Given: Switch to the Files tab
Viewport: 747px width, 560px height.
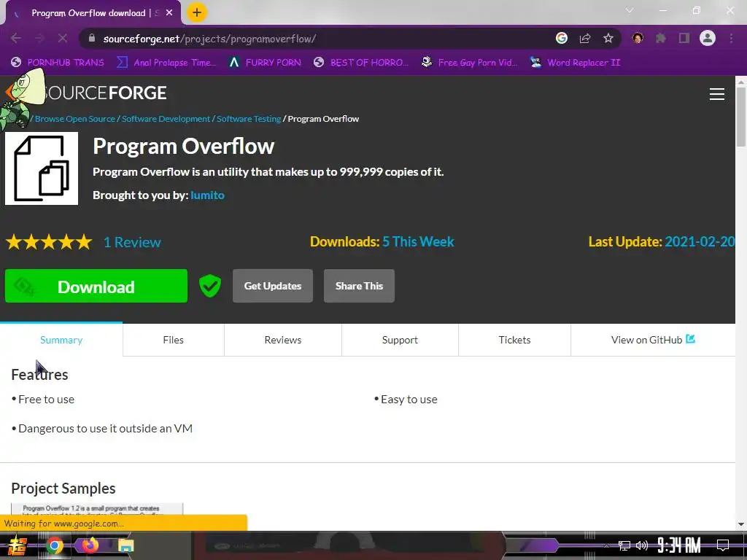Looking at the screenshot, I should [x=174, y=340].
